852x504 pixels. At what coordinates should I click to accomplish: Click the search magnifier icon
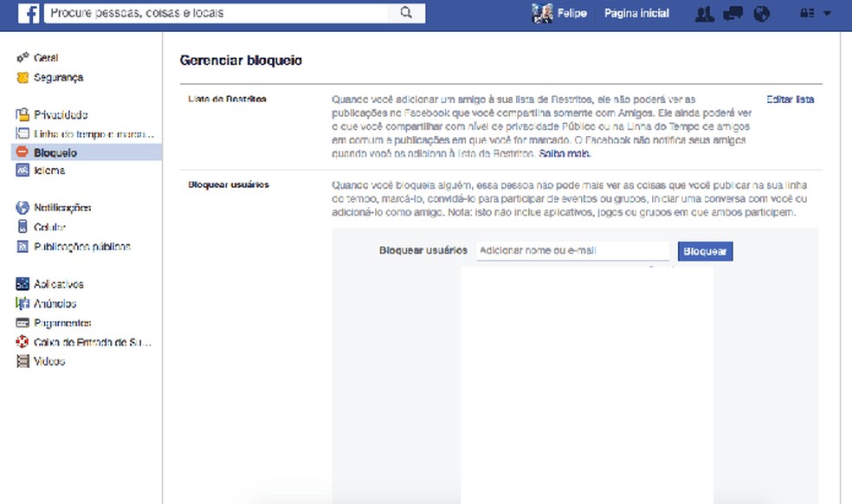pos(405,13)
